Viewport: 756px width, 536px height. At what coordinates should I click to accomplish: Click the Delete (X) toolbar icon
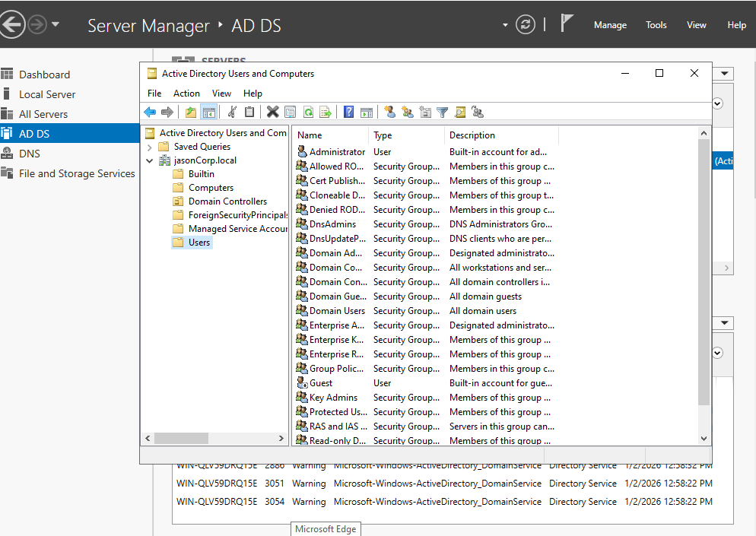tap(272, 112)
